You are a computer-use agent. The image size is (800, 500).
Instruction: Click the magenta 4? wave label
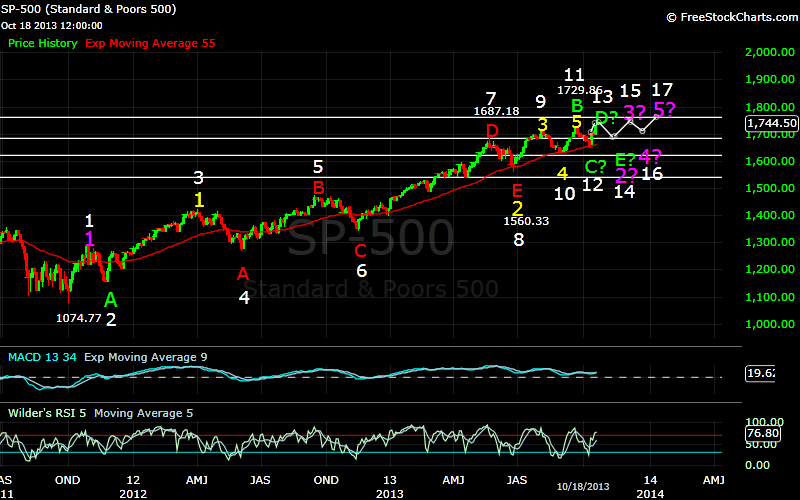pyautogui.click(x=650, y=156)
